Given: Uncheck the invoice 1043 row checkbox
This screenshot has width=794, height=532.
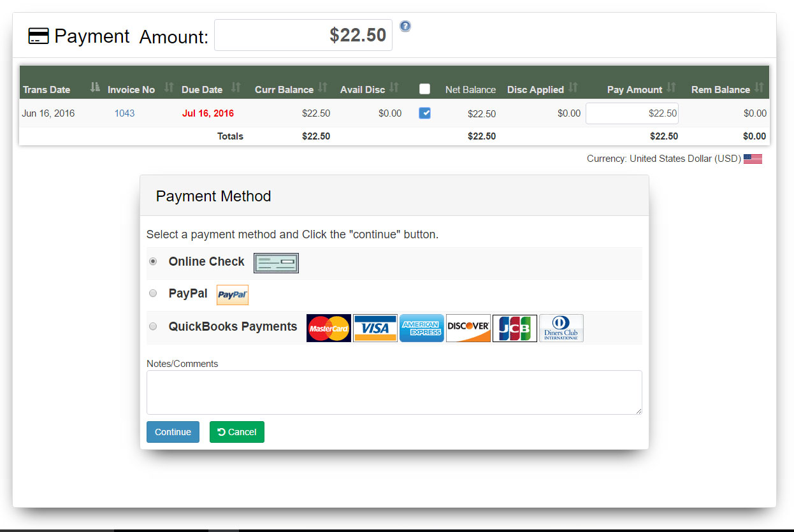Looking at the screenshot, I should (424, 113).
